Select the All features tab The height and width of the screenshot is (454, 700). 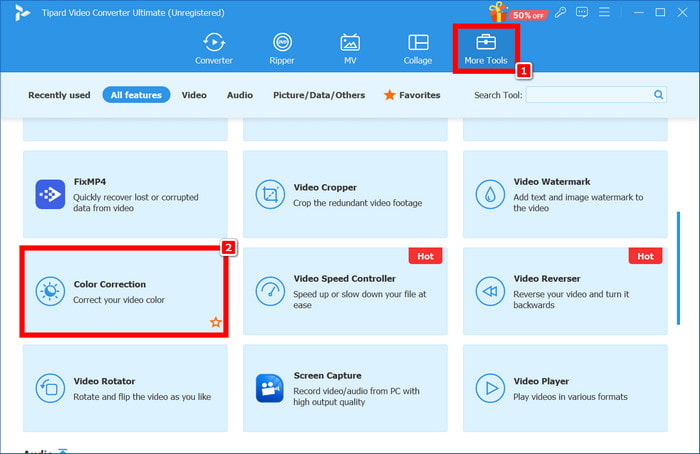click(x=136, y=95)
